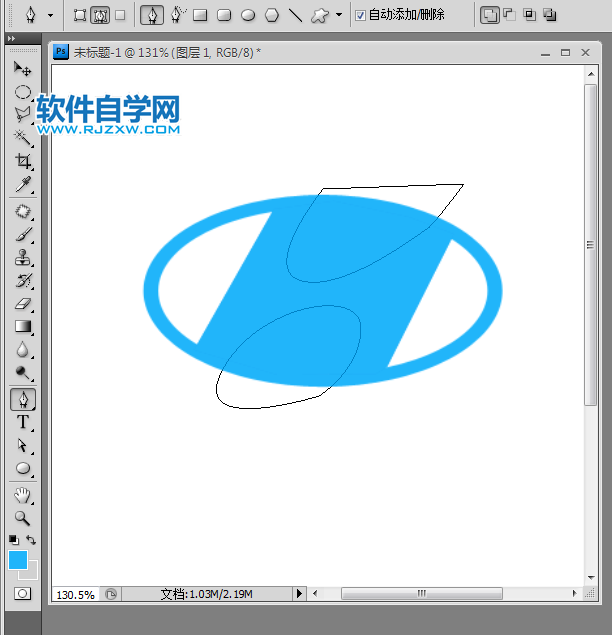Click the horizontal scrollbar thumb
Image resolution: width=612 pixels, height=635 pixels.
(422, 594)
